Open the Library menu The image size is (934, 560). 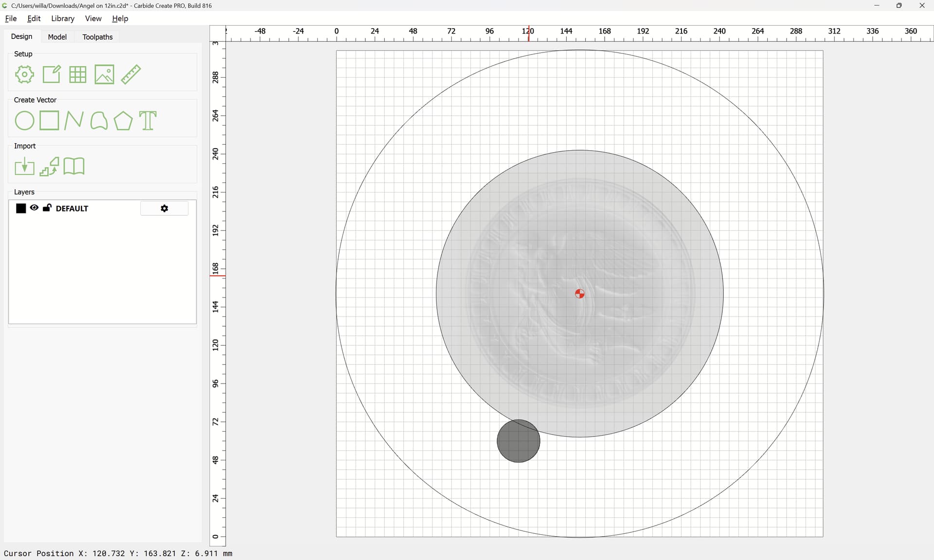(x=63, y=18)
